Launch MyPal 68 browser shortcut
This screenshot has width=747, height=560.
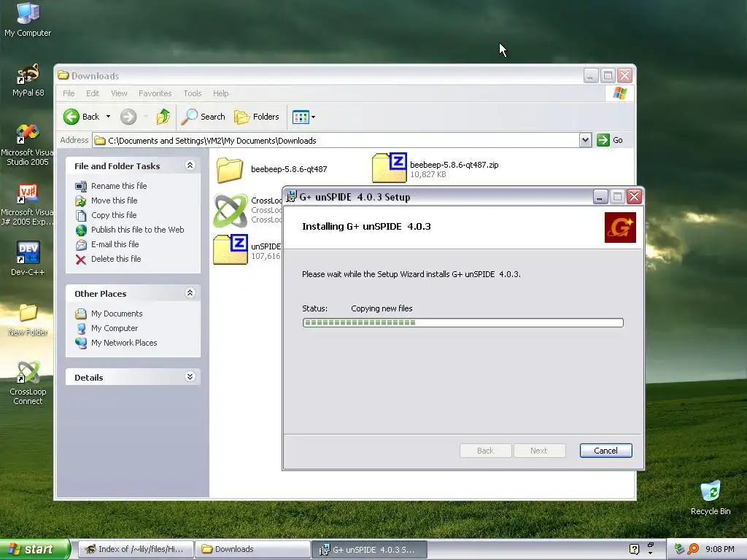28,80
